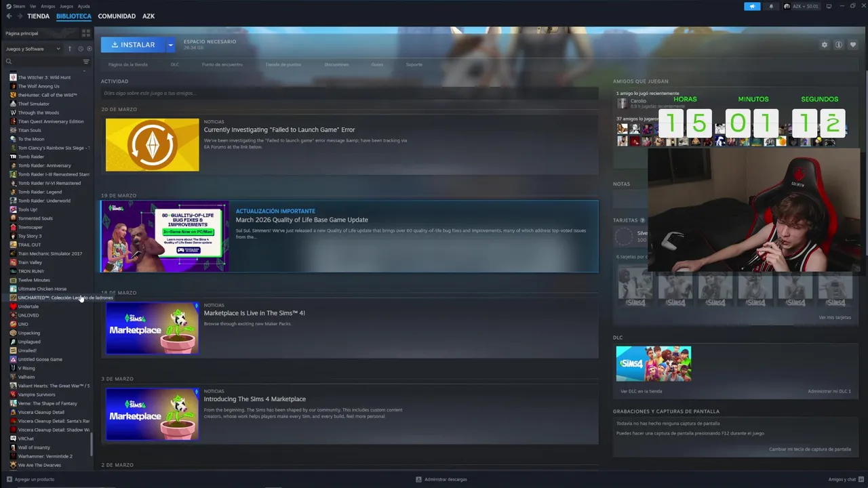Screen dimensions: 868x488
Task: Click the VRChat game icon
Action: (13, 439)
